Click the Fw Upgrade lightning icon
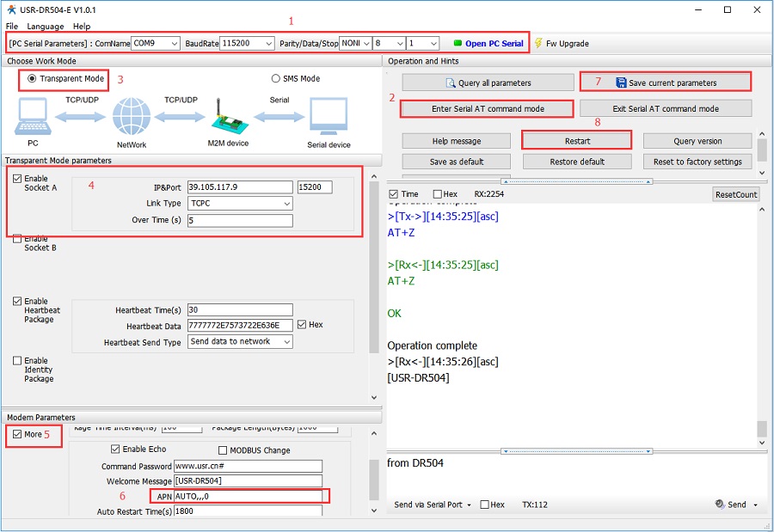Viewport: 774px width, 532px height. tap(538, 44)
